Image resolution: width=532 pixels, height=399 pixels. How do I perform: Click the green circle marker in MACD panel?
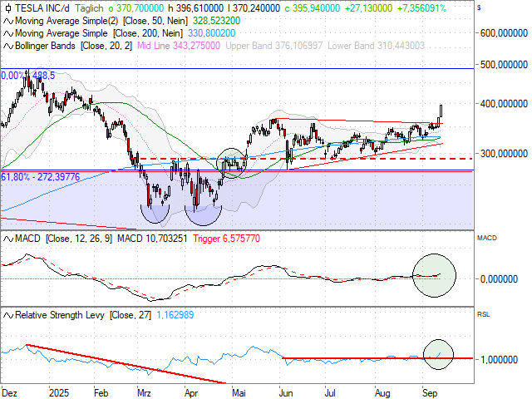click(434, 275)
